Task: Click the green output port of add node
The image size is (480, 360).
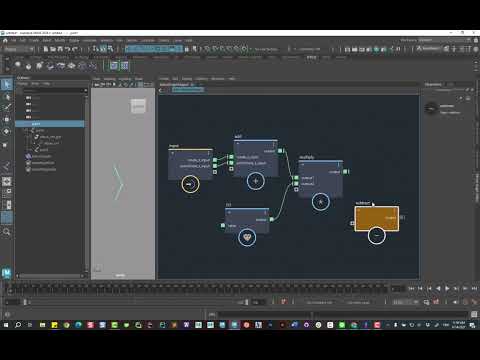Action: tap(280, 151)
